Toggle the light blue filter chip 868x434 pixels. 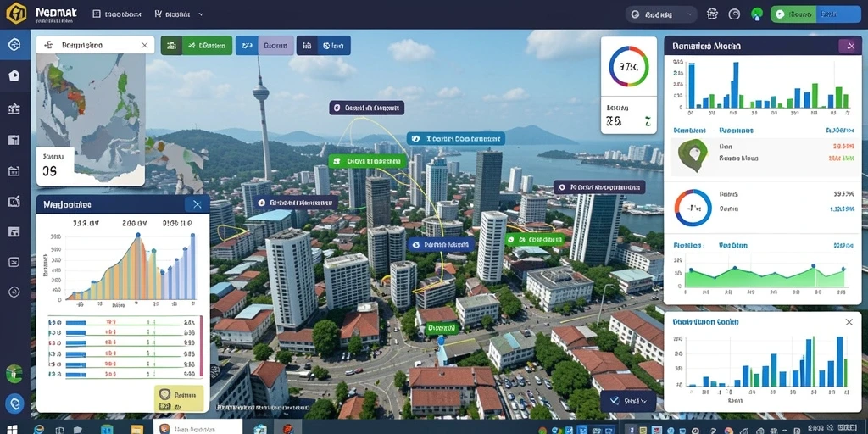click(x=264, y=46)
